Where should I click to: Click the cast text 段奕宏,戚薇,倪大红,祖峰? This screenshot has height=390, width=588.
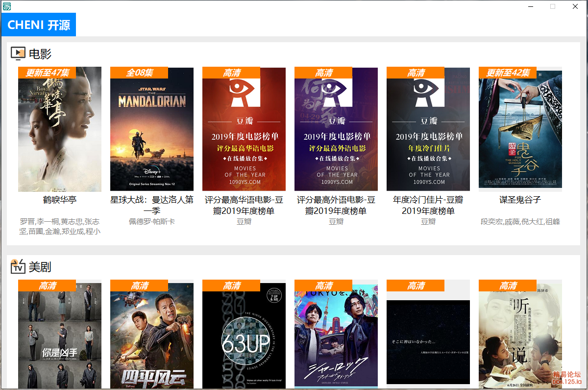(x=520, y=221)
